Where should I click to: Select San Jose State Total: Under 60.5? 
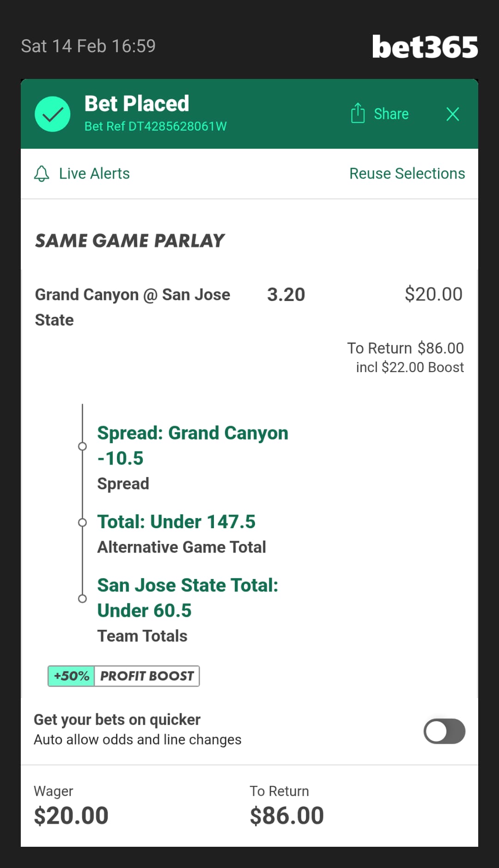(188, 597)
